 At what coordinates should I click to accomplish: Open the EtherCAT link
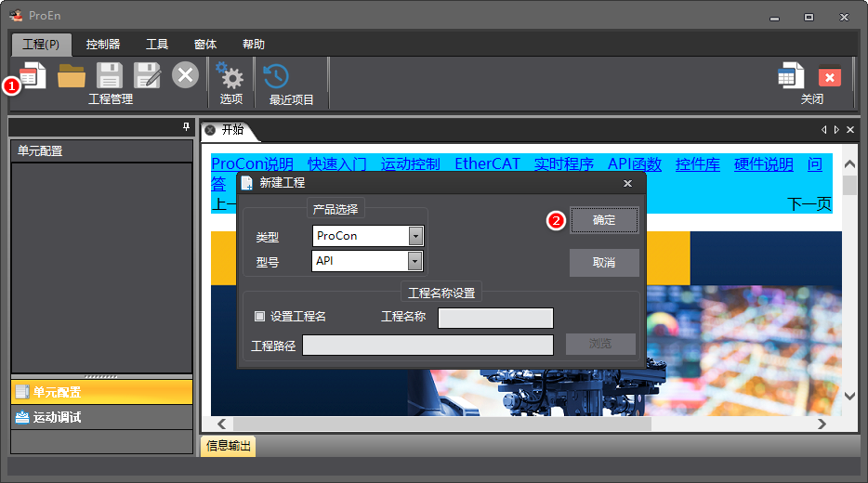487,164
